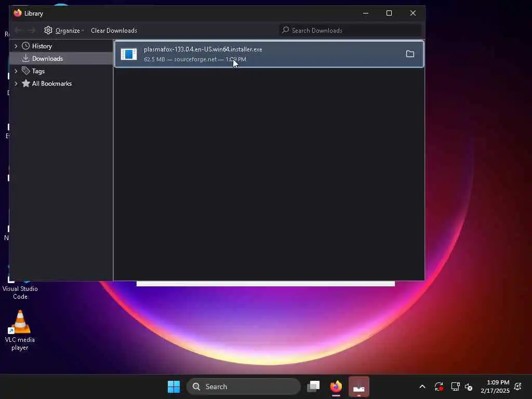Click the muted volume tray icon
Viewport: 532px width, 399px height.
click(469, 387)
